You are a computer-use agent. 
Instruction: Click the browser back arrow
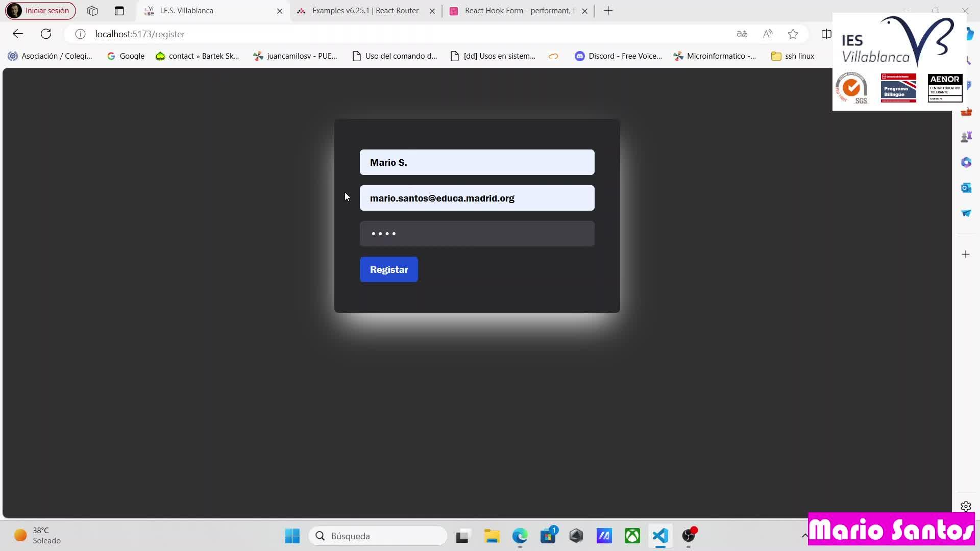18,34
